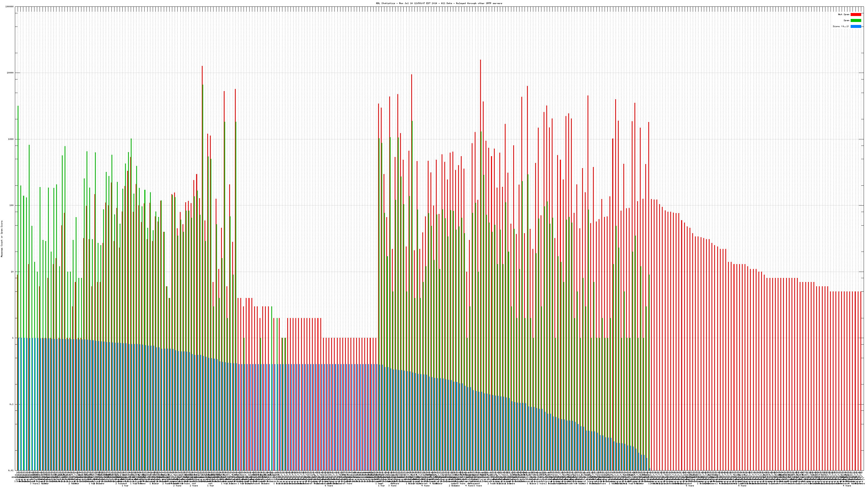Select the "Spam" legend text label

coord(846,21)
